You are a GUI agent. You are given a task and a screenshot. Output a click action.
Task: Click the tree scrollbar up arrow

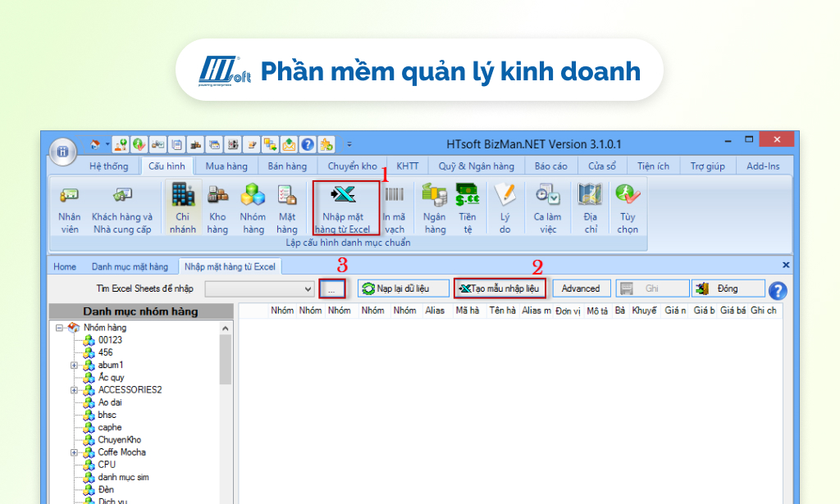(x=226, y=329)
